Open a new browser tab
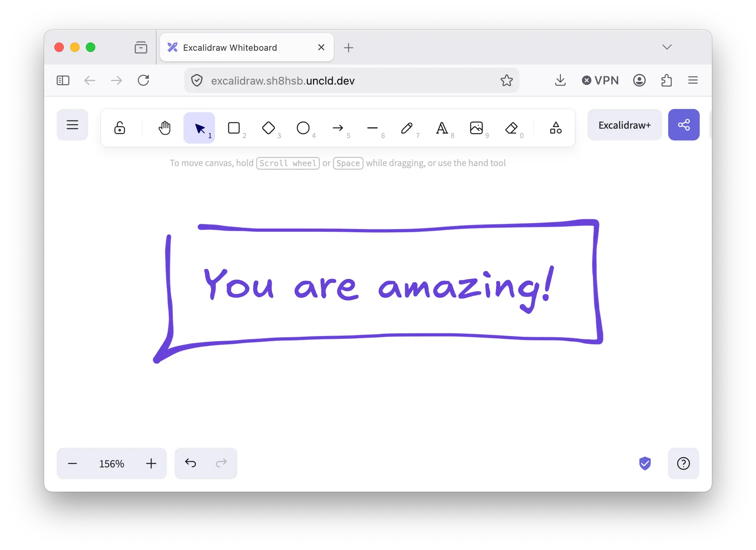The height and width of the screenshot is (550, 756). coord(348,48)
